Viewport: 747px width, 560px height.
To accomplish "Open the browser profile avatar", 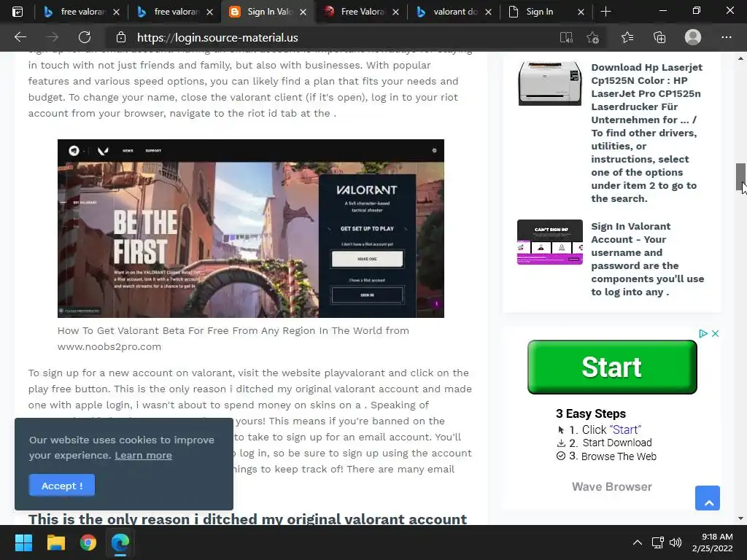I will (693, 37).
